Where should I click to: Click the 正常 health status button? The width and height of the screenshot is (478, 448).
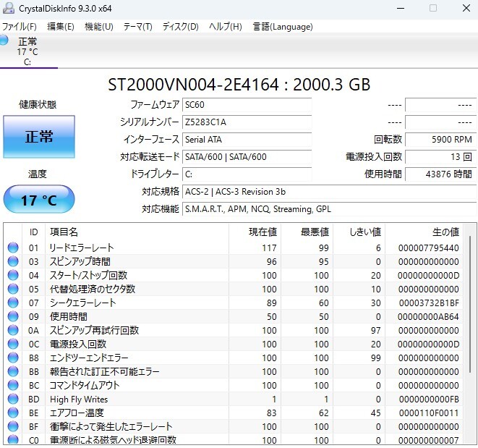tap(39, 137)
